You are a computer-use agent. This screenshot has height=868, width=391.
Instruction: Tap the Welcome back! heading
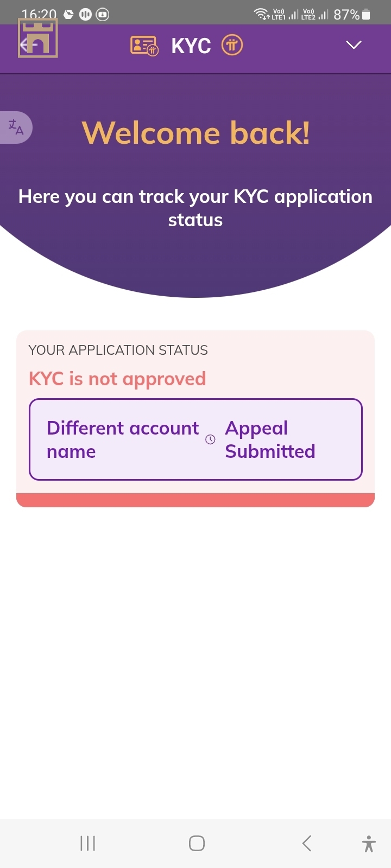tap(195, 133)
